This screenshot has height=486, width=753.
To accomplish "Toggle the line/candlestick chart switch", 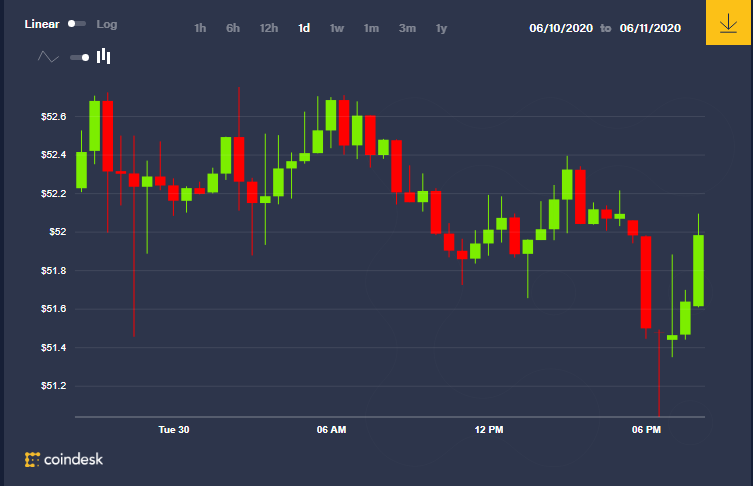I will (x=80, y=58).
